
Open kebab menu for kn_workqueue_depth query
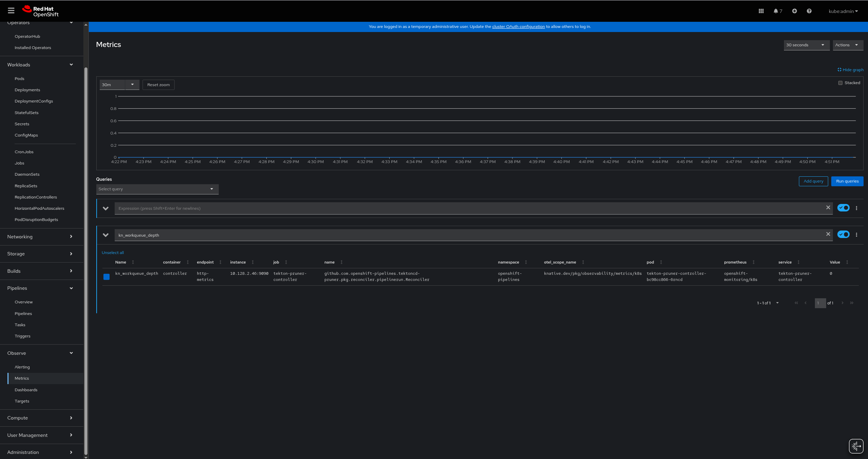(x=856, y=235)
